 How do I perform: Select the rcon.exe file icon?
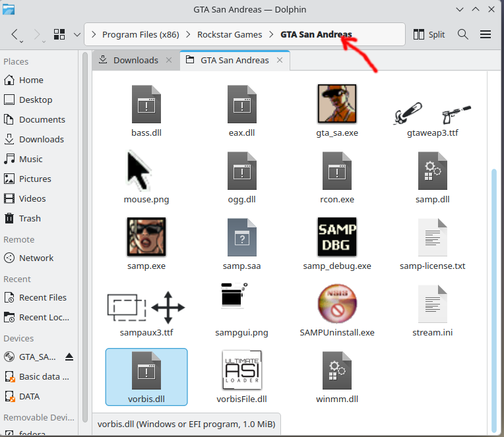337,171
